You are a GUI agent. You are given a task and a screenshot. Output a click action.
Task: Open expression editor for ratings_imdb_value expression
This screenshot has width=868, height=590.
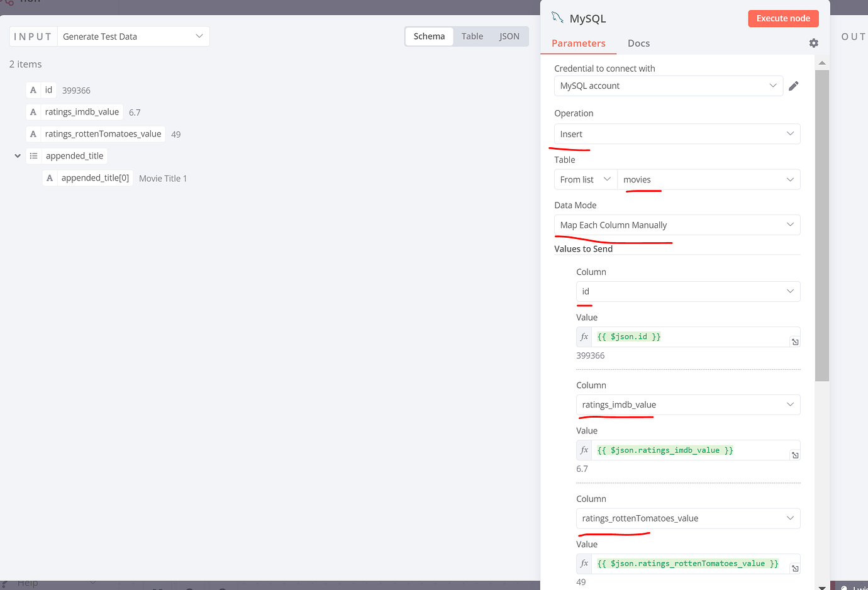click(x=795, y=455)
